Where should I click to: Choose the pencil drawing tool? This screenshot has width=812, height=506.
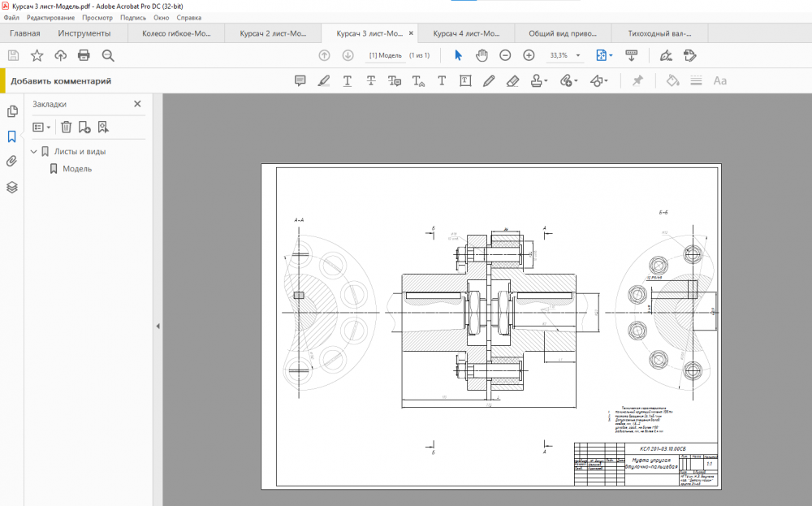(489, 81)
